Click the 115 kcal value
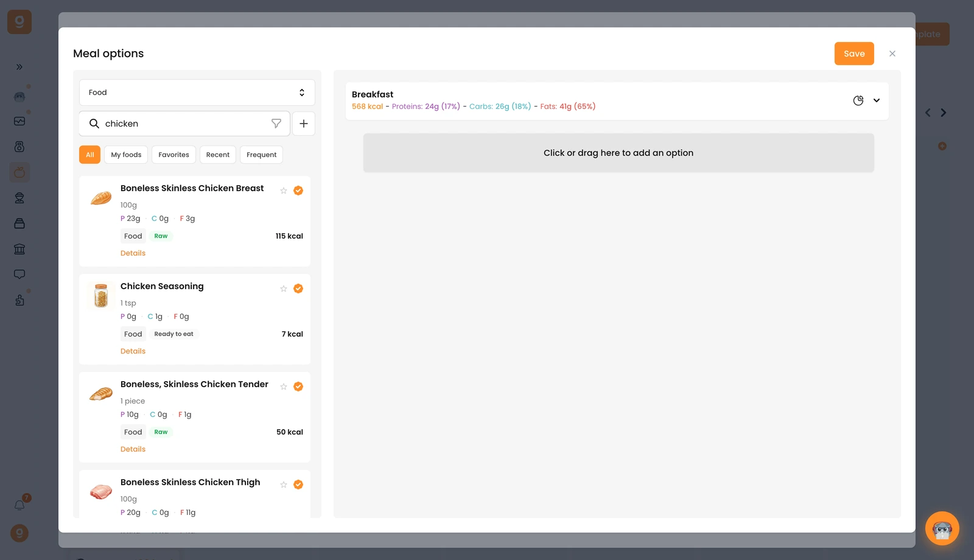The width and height of the screenshot is (974, 560). click(289, 236)
